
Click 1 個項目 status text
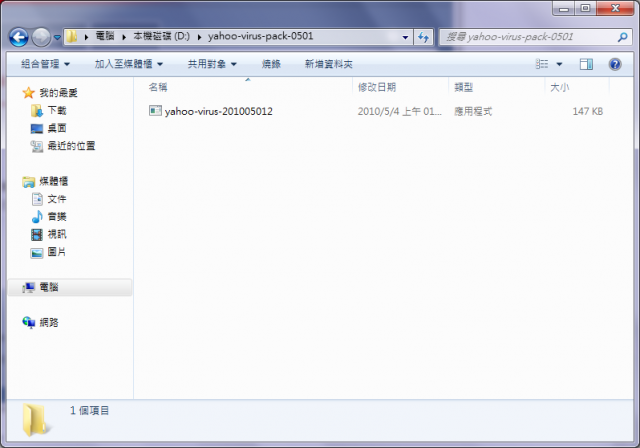(89, 410)
